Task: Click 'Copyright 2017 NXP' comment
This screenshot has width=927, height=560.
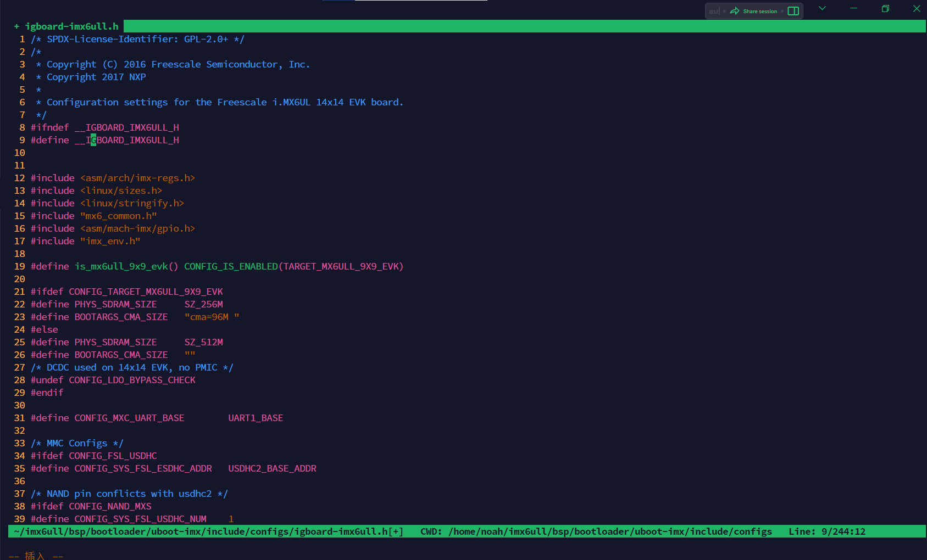Action: click(96, 77)
